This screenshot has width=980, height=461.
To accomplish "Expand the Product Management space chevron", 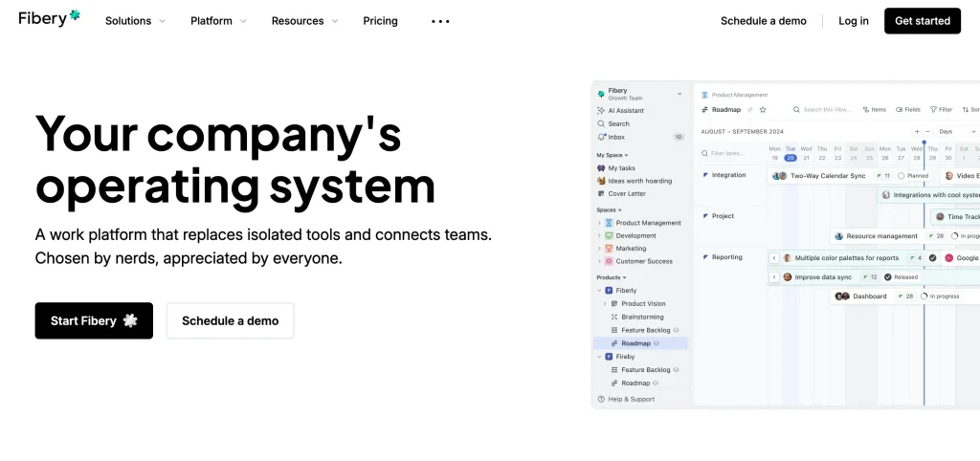I will [599, 223].
